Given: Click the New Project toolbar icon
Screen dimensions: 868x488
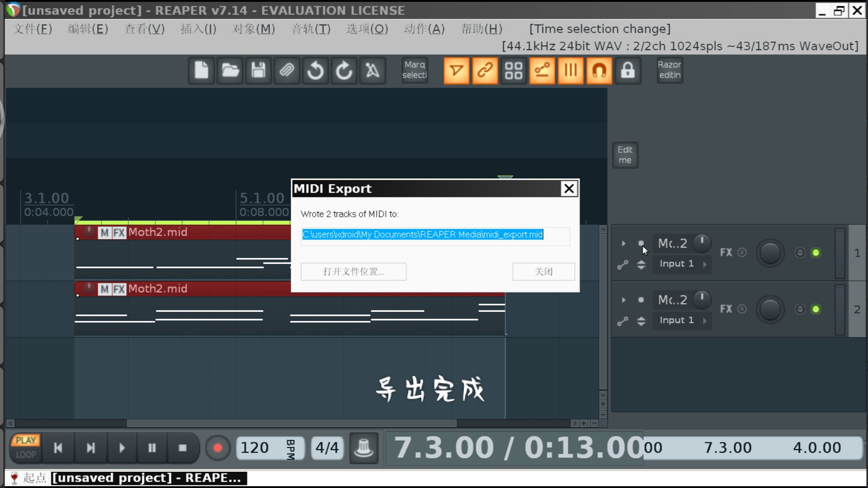Looking at the screenshot, I should (202, 70).
